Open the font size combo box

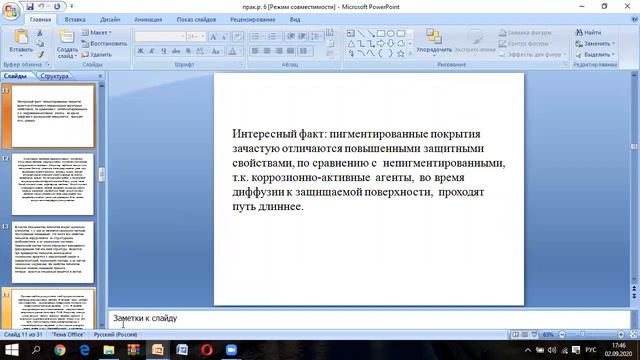coord(196,37)
